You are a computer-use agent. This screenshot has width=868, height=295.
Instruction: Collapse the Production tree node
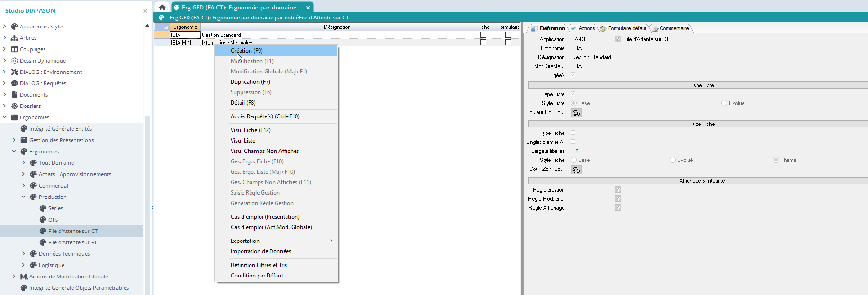pos(23,197)
